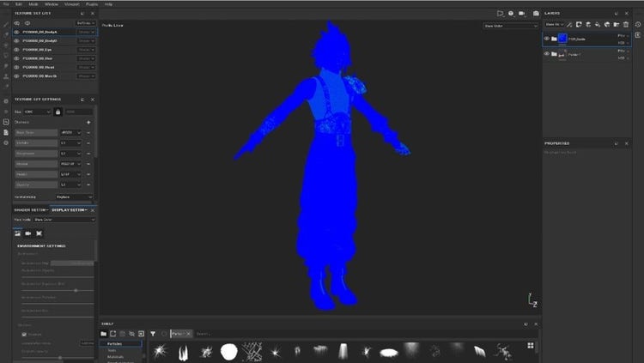Select the Polygon Fill tool
644x363 pixels.
pos(6,56)
